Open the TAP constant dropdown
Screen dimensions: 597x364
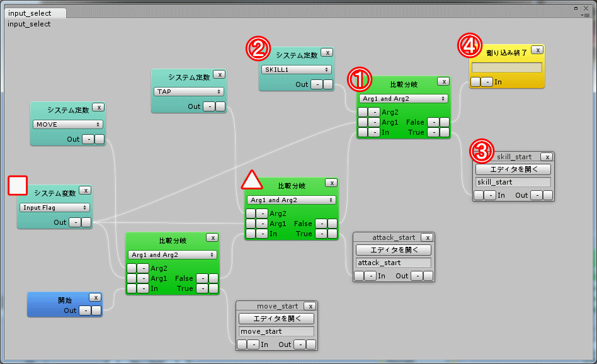[189, 92]
